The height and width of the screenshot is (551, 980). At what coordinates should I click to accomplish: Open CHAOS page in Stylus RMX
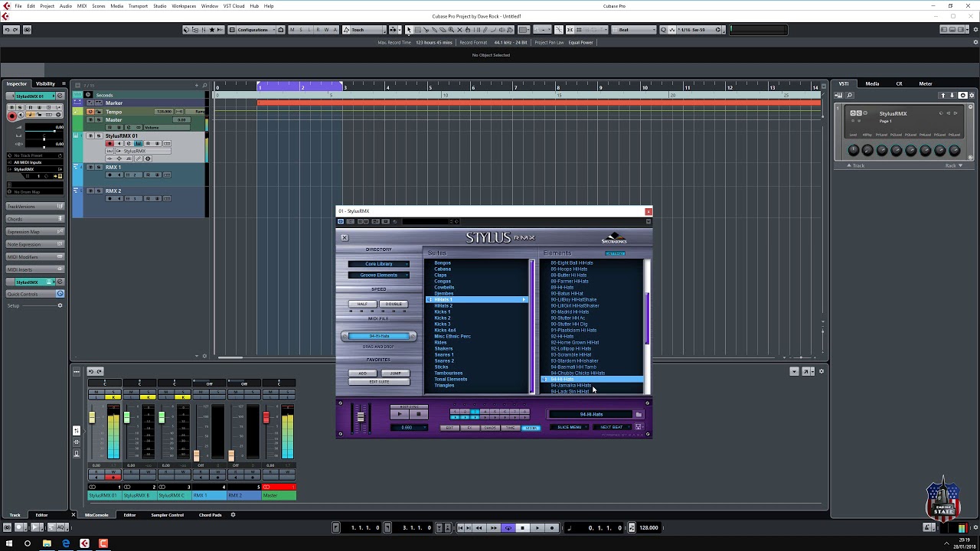(490, 428)
